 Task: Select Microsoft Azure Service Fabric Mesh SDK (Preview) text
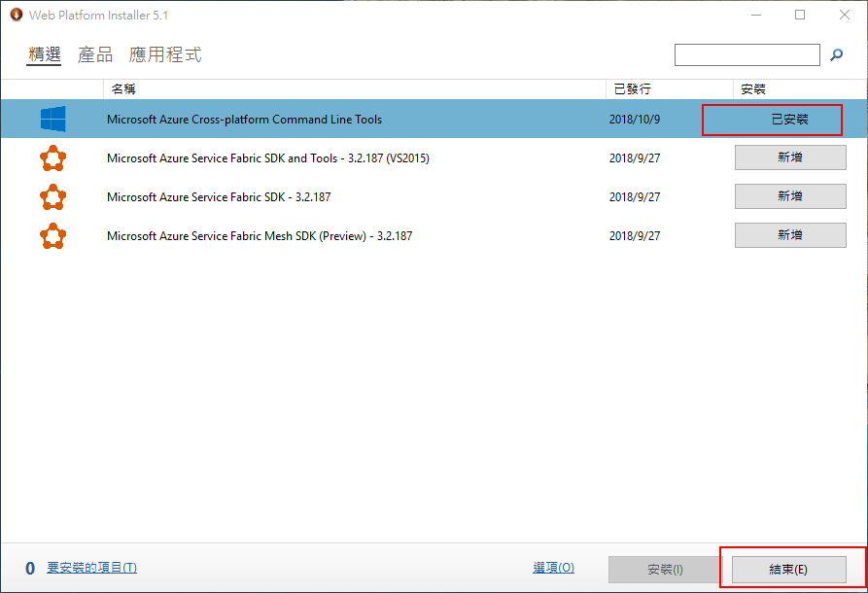pyautogui.click(x=260, y=236)
